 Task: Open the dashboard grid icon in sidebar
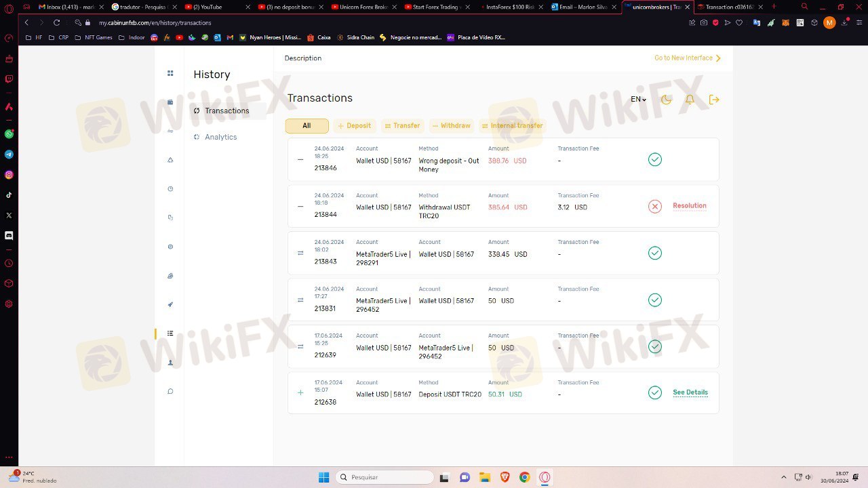coord(170,73)
